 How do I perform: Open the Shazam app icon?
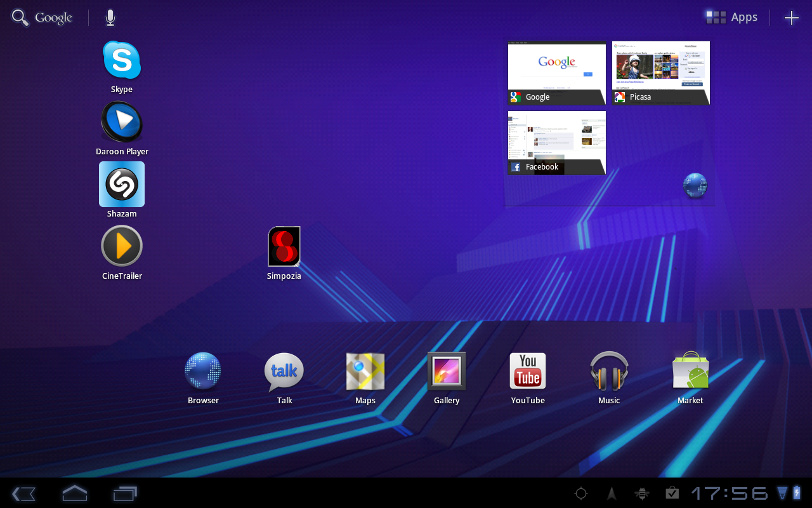tap(122, 184)
